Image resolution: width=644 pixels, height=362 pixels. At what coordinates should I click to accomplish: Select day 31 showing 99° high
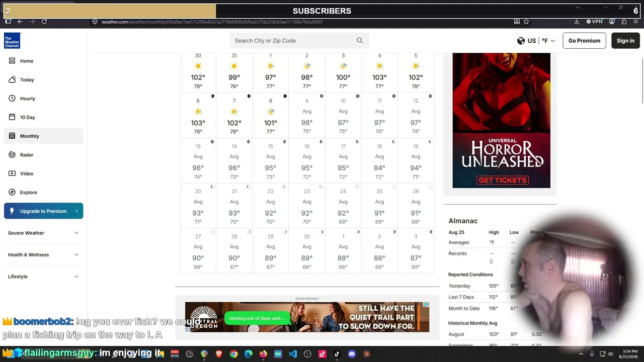[234, 71]
